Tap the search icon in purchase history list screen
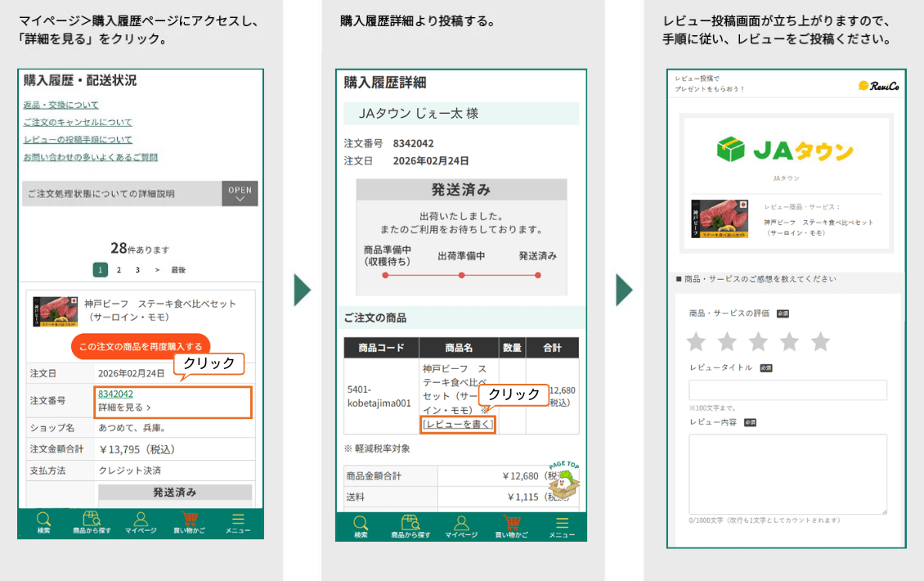This screenshot has height=581, width=924. click(x=43, y=522)
